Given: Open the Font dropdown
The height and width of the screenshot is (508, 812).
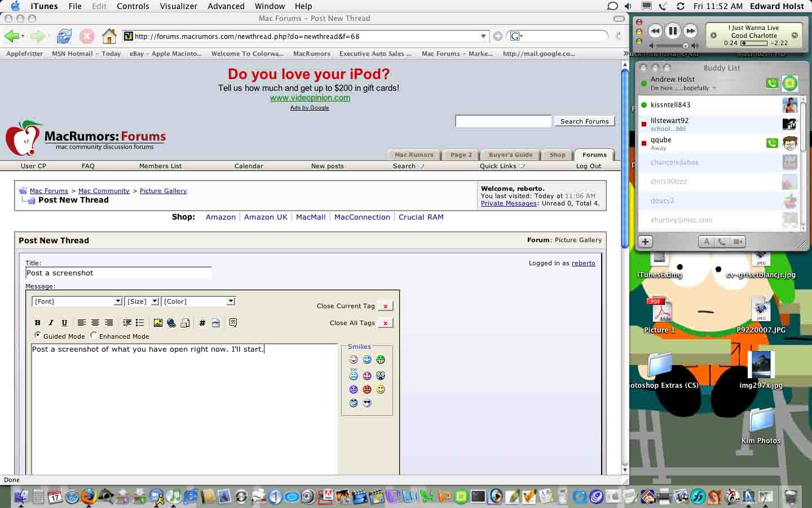Looking at the screenshot, I should click(77, 301).
